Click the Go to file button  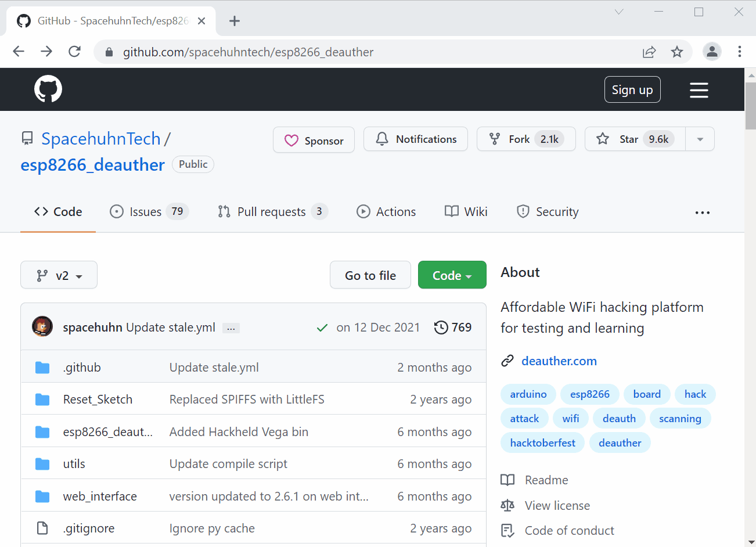click(x=370, y=275)
